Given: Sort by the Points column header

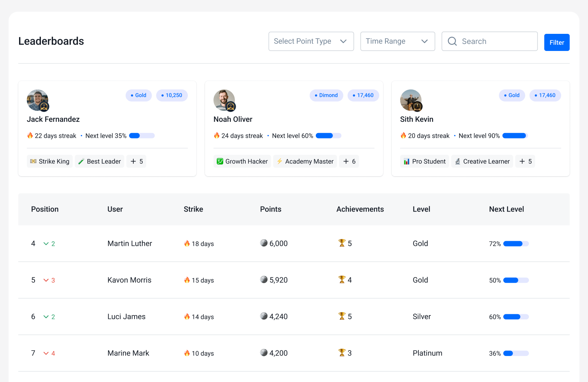Looking at the screenshot, I should pos(270,209).
